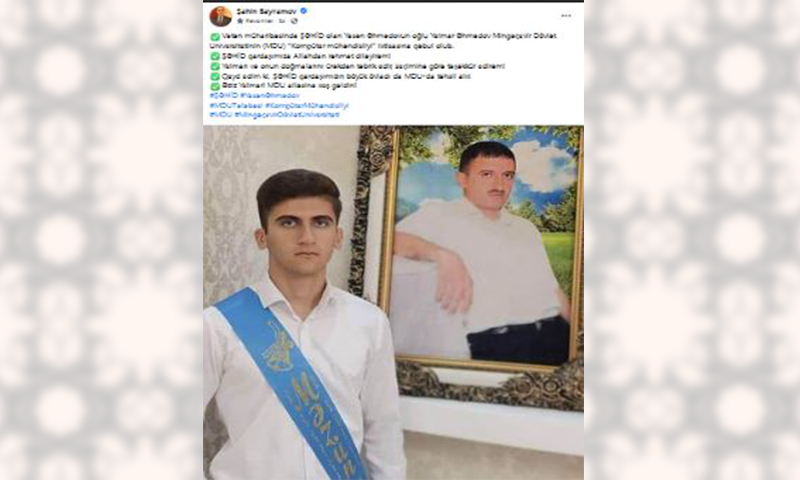Open the #MDU hashtag on last line
This screenshot has width=800, height=480.
[221, 115]
